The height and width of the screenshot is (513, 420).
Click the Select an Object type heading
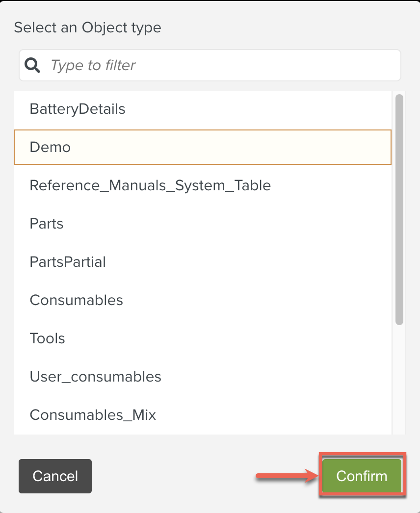pyautogui.click(x=87, y=27)
